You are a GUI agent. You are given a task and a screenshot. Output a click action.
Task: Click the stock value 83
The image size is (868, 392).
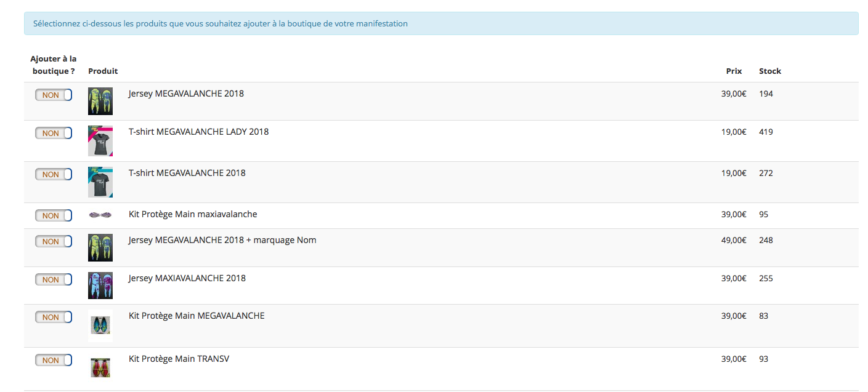click(x=764, y=316)
